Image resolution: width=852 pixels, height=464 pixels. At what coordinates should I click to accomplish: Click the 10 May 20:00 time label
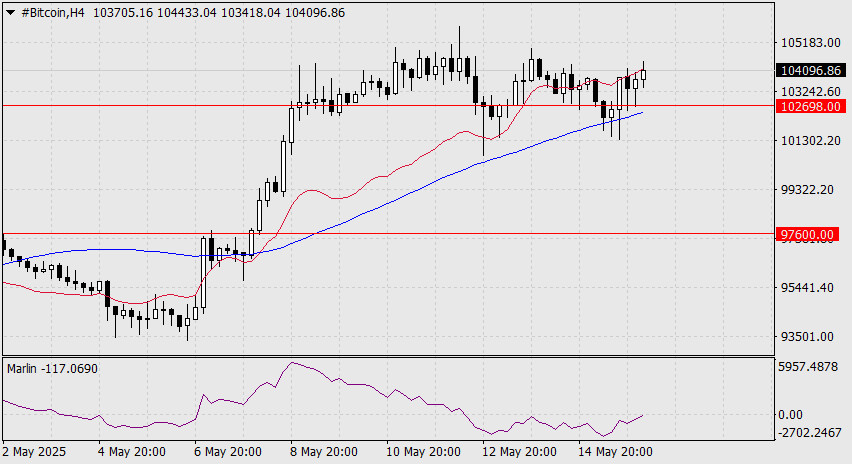point(423,452)
